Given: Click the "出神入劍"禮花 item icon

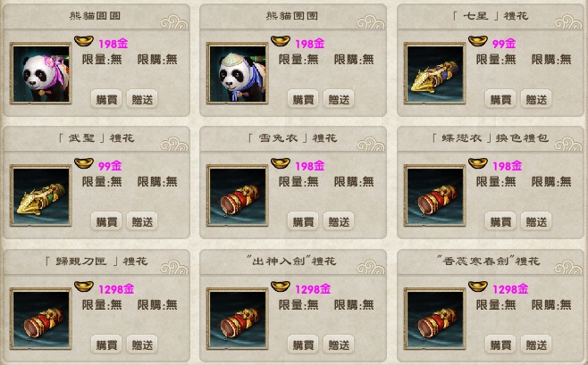Looking at the screenshot, I should point(238,319).
